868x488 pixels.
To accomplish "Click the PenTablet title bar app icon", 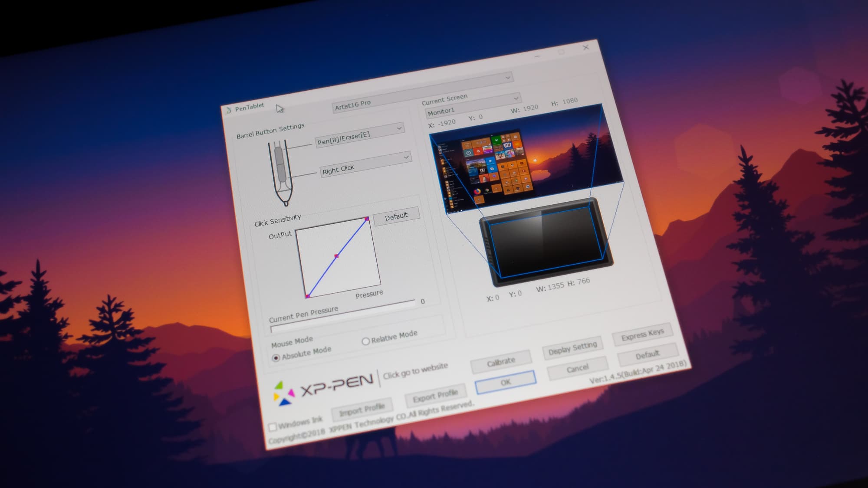I will [x=229, y=111].
